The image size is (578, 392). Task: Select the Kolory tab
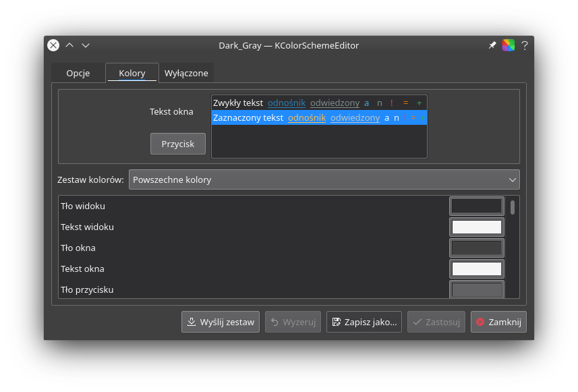[132, 73]
